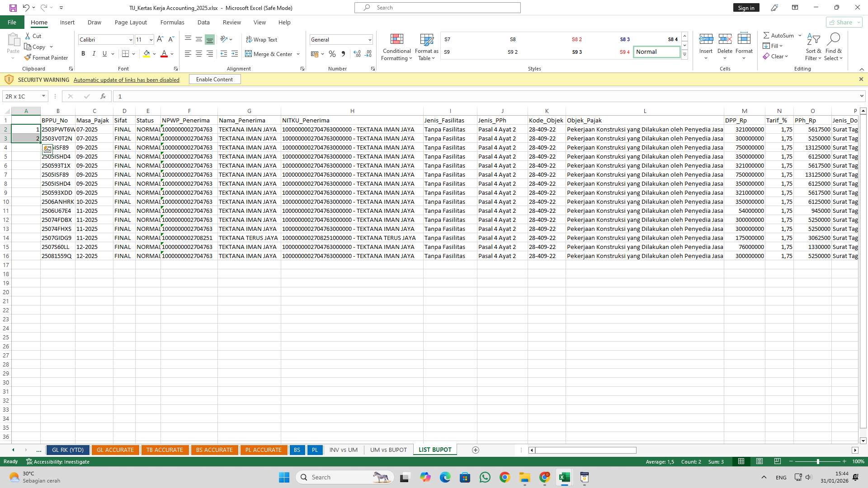Switch to the Formulas ribbon tab
The image size is (868, 488).
coord(172,22)
